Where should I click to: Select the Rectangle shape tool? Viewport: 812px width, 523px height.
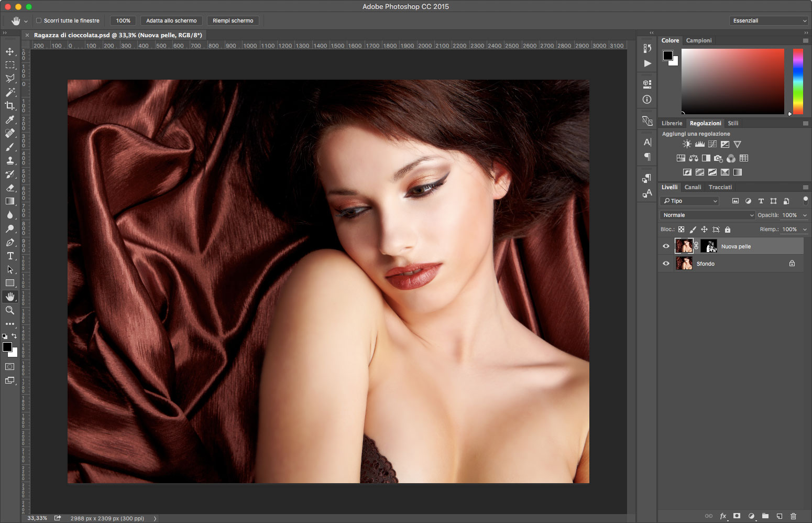[x=10, y=283]
